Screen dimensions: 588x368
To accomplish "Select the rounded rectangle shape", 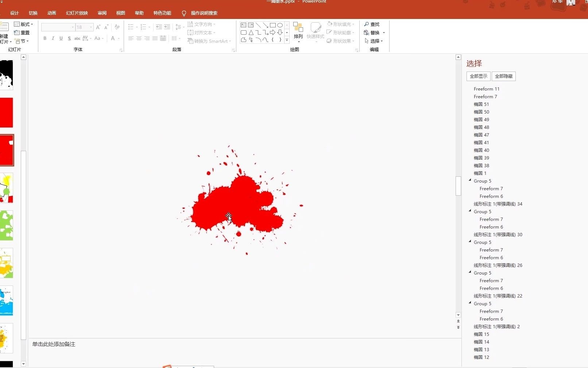I will [243, 32].
